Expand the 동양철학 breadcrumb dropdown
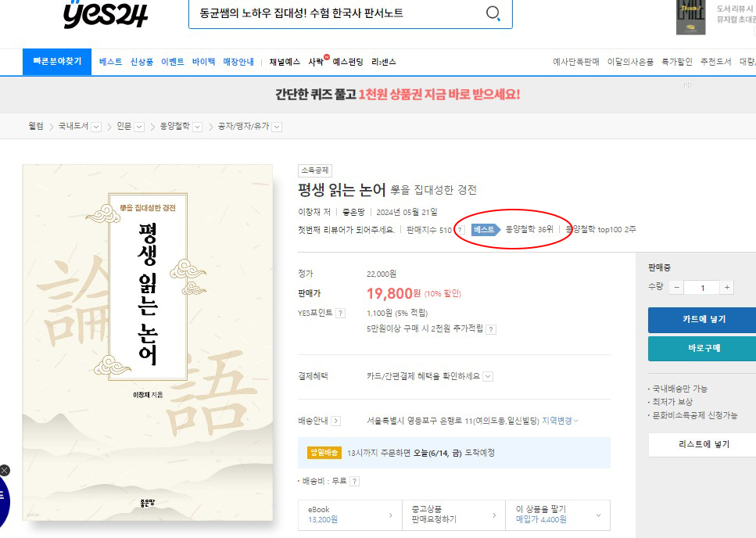Screen dimensions: 756x538 point(198,127)
